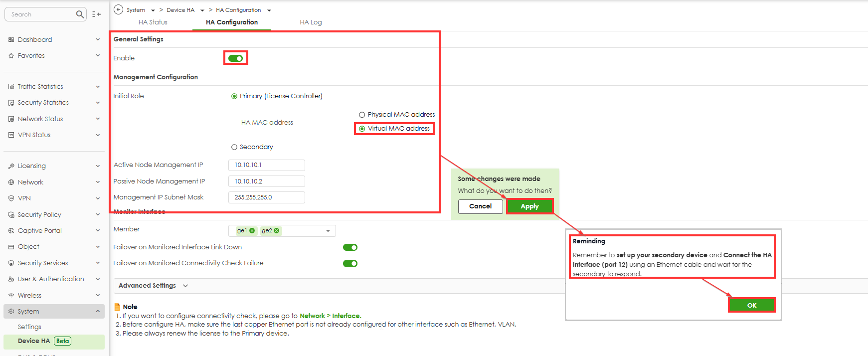Click the Active Node Management IP field

[x=267, y=165]
